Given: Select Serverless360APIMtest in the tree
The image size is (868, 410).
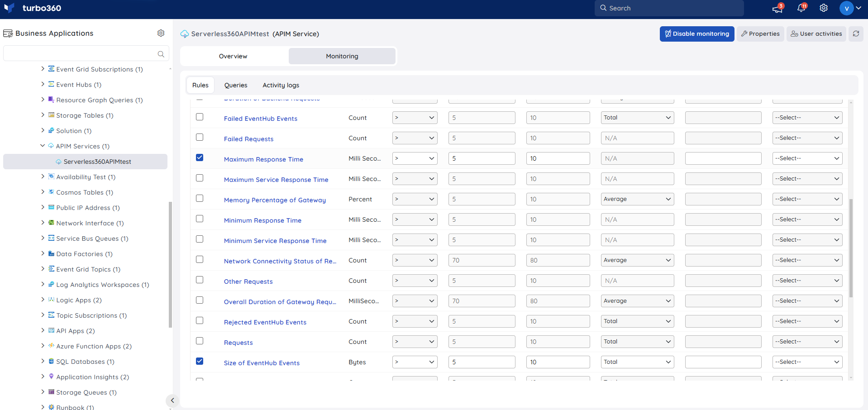Looking at the screenshot, I should pyautogui.click(x=85, y=162).
